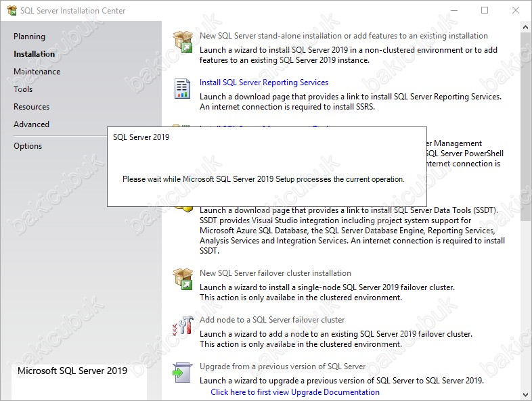Open the Advanced section

pos(32,124)
